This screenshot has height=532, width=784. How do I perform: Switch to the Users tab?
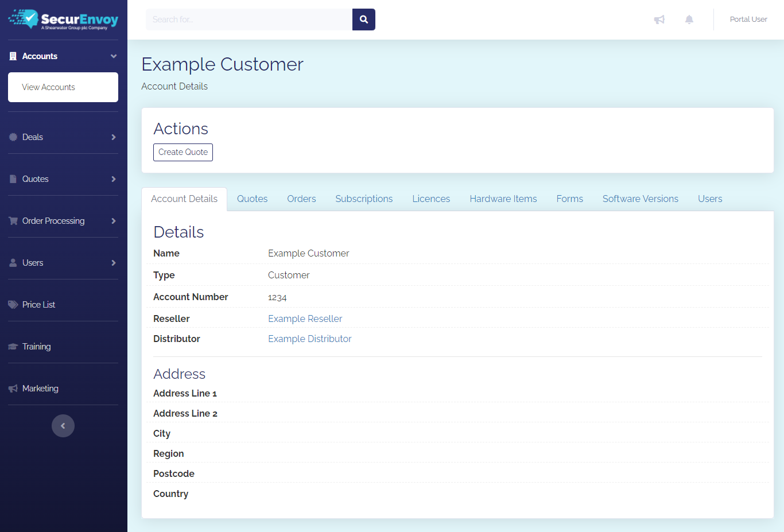[710, 199]
